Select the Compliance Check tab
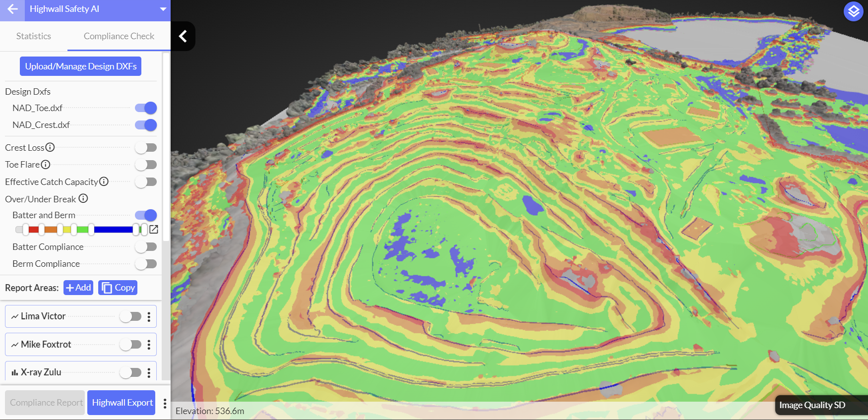Image resolution: width=868 pixels, height=420 pixels. 119,36
